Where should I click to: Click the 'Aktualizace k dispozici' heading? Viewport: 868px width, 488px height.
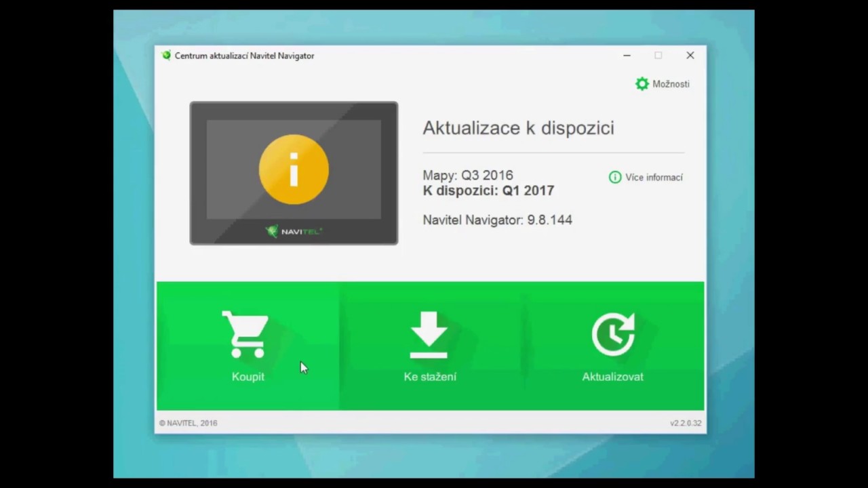point(518,128)
